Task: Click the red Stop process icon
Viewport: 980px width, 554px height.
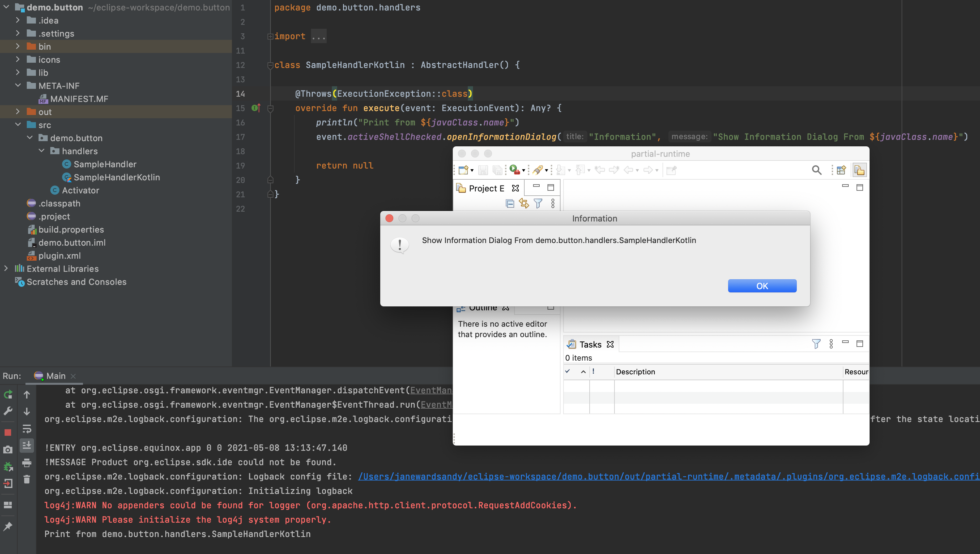Action: tap(8, 432)
